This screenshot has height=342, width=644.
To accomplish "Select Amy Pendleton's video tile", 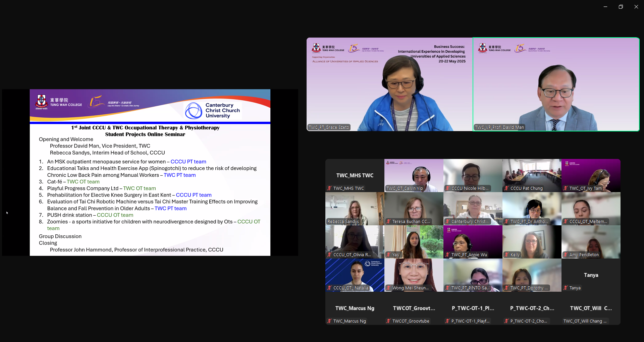I will click(x=591, y=242).
